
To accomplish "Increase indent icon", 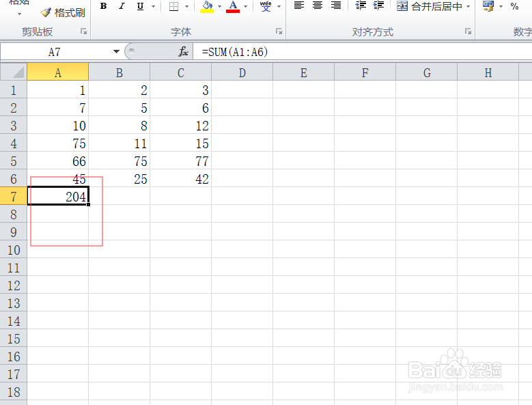I will click(x=378, y=5).
